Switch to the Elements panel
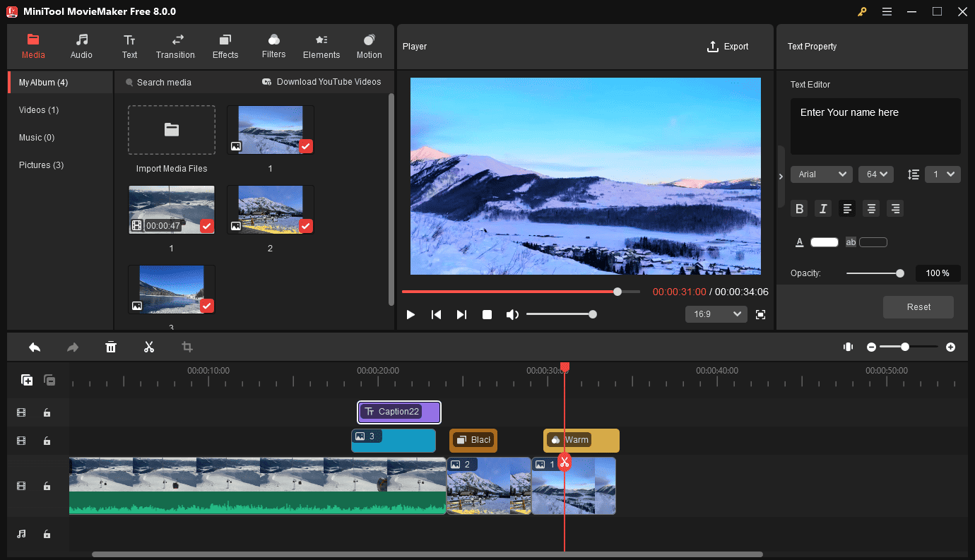975x560 pixels. pyautogui.click(x=321, y=46)
